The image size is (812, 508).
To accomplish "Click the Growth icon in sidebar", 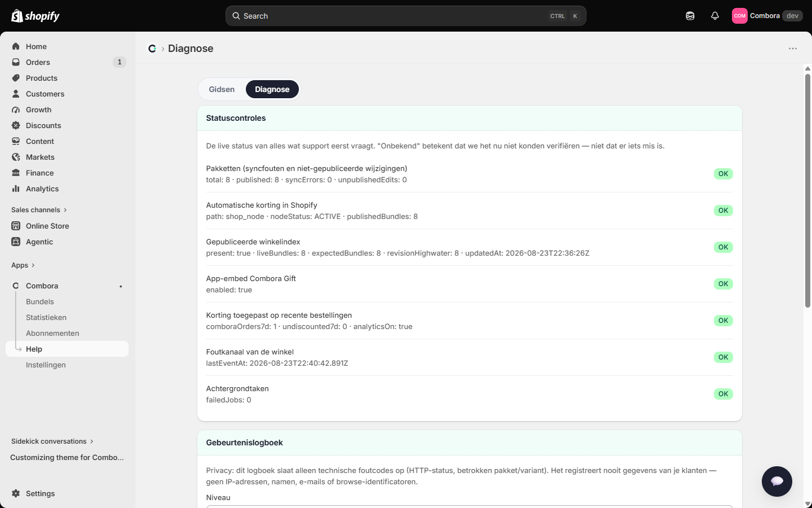I will [x=16, y=110].
